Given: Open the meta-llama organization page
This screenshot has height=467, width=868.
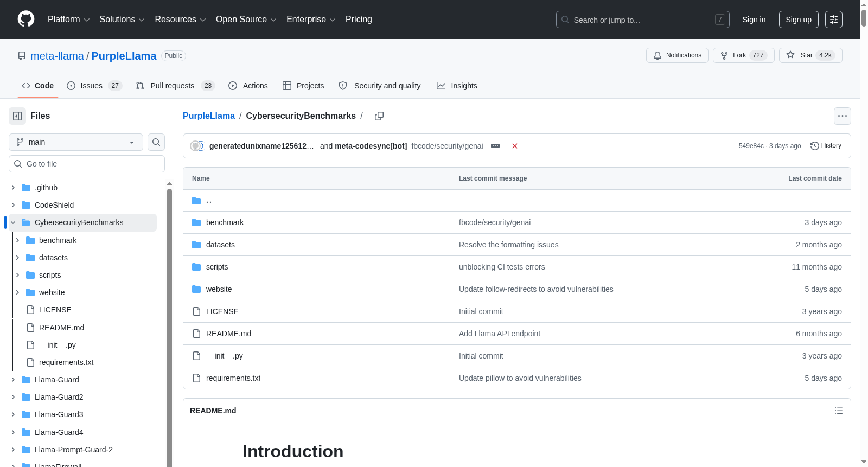Looking at the screenshot, I should point(57,56).
